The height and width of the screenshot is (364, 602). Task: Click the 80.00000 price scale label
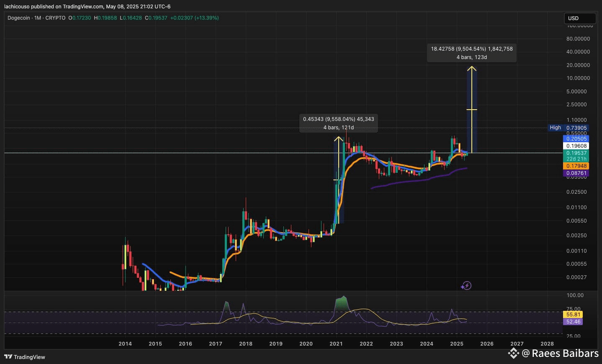(578, 39)
